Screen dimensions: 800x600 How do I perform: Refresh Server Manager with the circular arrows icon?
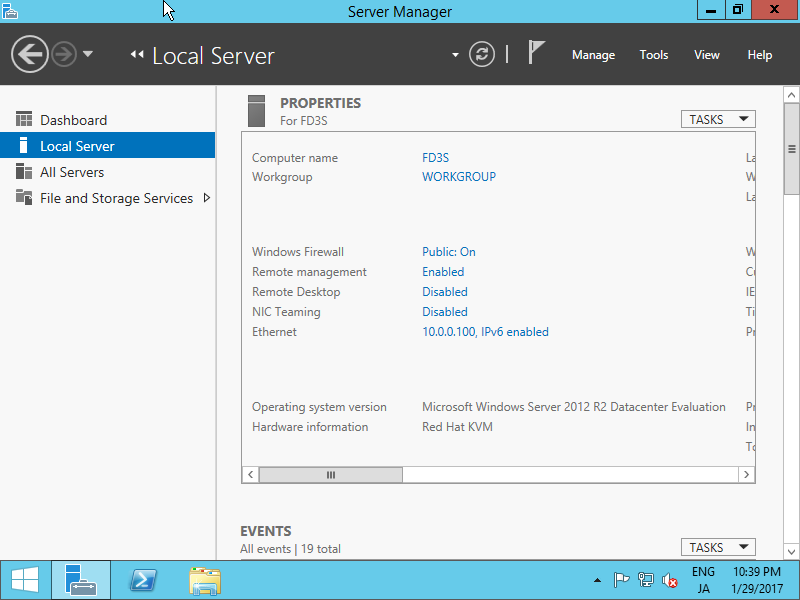(482, 54)
